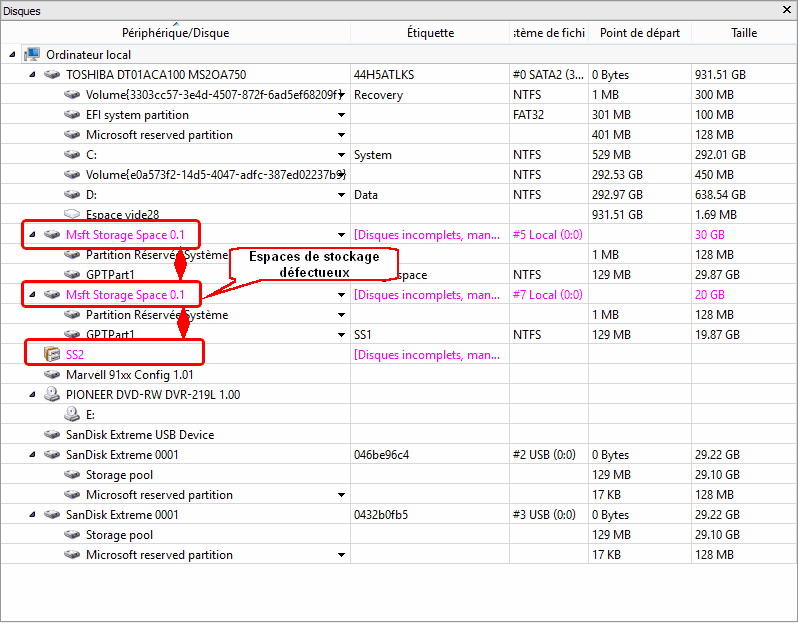798x623 pixels.
Task: Click the drive icon of SanDisk 046be96c4
Action: tap(52, 455)
